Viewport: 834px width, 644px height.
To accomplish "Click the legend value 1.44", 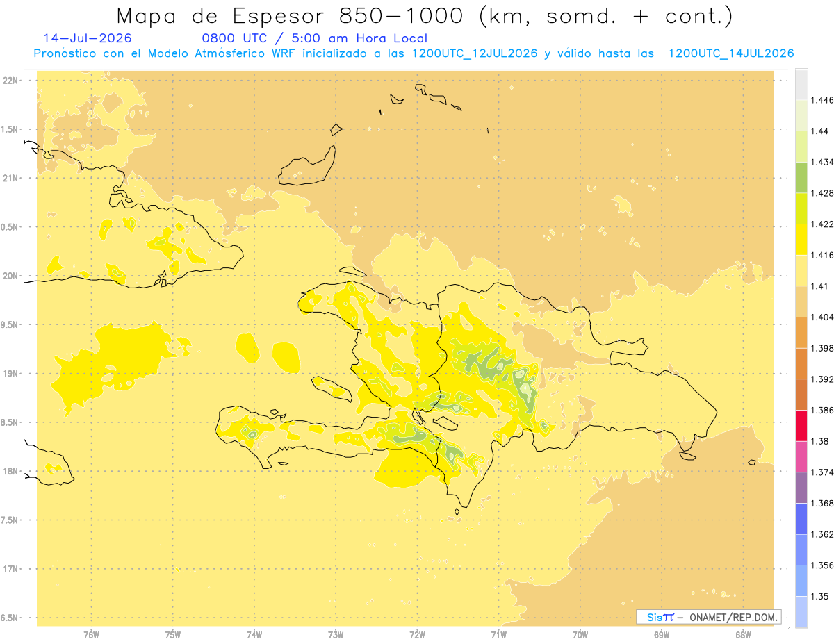I will (x=820, y=131).
